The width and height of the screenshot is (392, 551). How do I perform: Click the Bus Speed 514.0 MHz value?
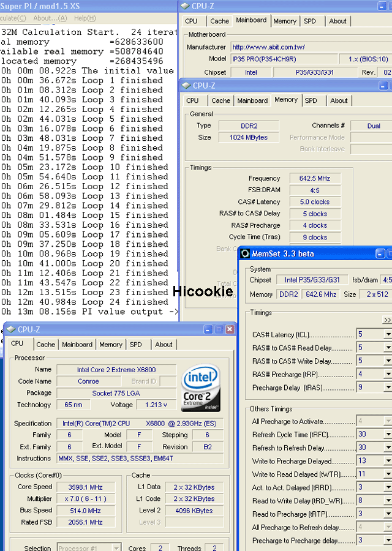coord(85,511)
